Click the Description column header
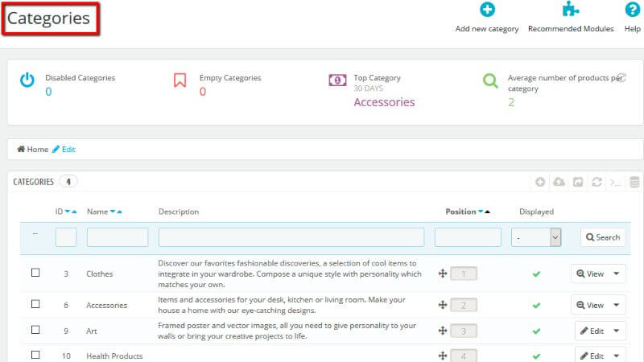Screen dimensions: 644x362 [x=179, y=212]
